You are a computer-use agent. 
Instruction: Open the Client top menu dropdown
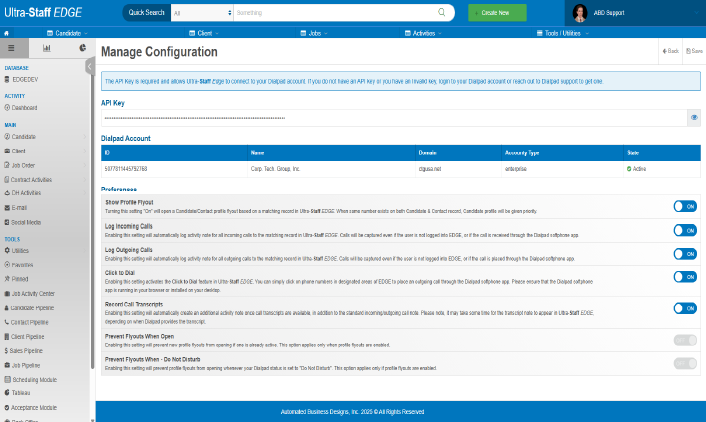click(204, 33)
